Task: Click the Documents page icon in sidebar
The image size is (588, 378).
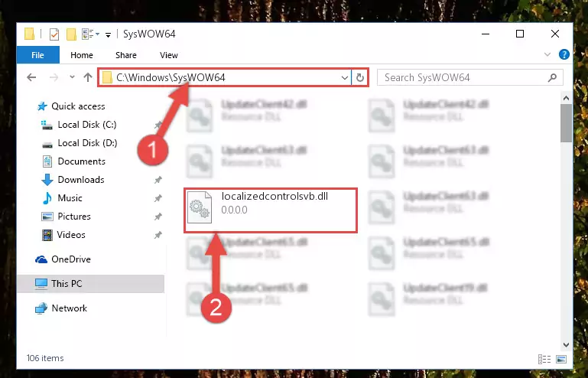Action: [x=47, y=161]
